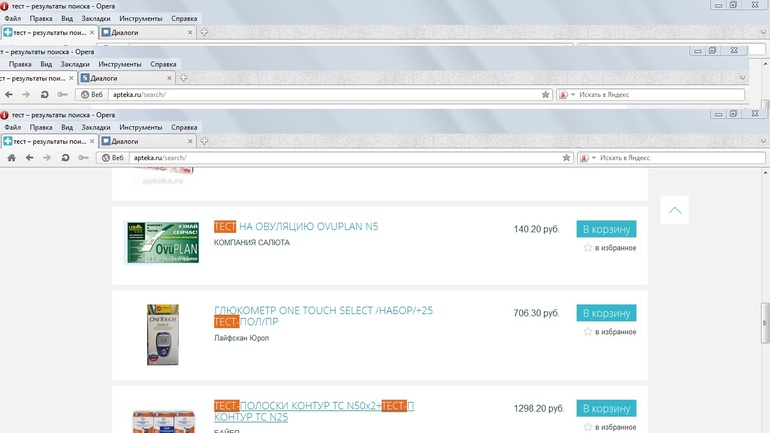Close the Диалоги tab in the frontmost window
Image resolution: width=770 pixels, height=433 pixels.
point(191,142)
